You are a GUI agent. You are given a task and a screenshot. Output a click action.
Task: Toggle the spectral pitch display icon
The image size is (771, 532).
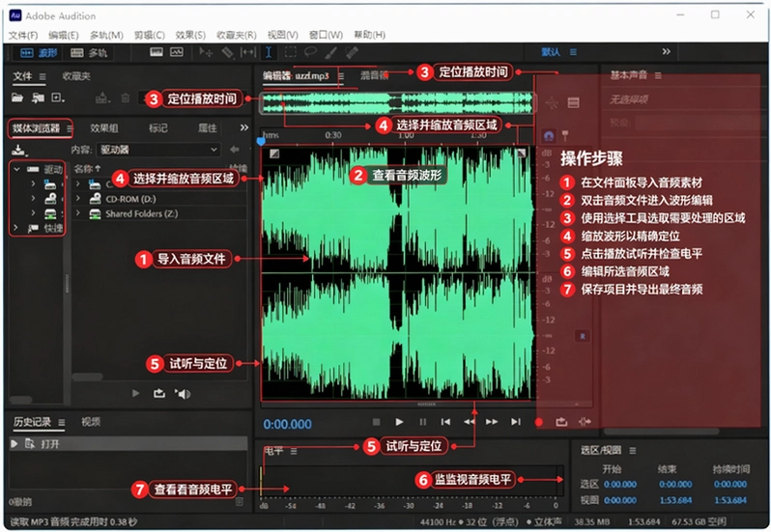click(177, 51)
